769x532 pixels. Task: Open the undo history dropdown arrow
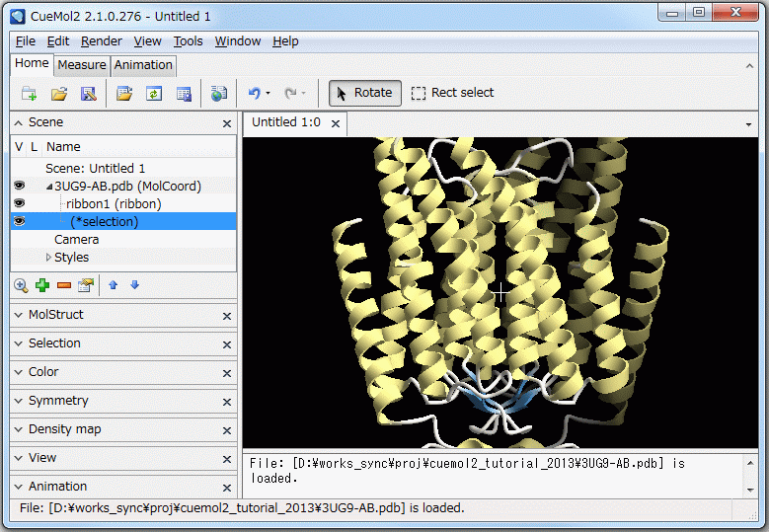269,94
